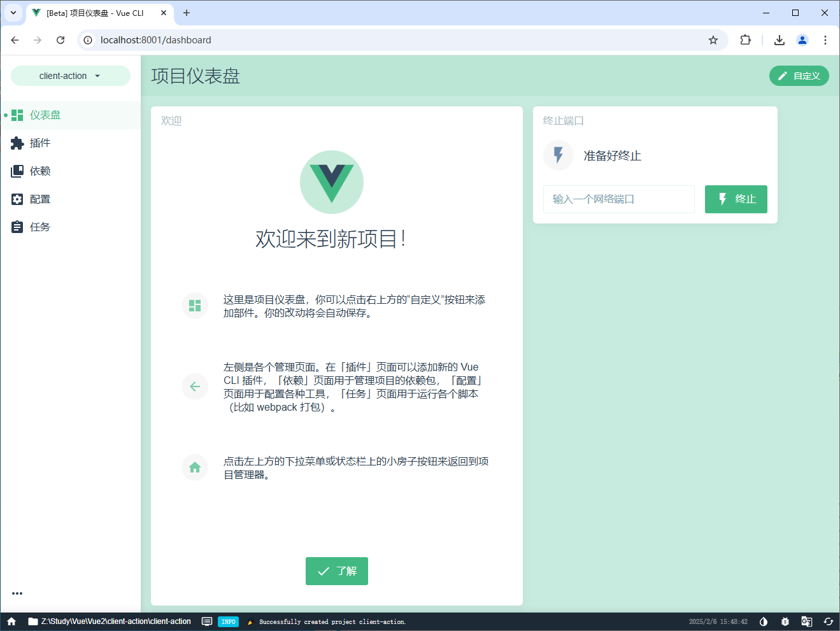Click the 终止 kill port button
Viewport: 840px width, 631px height.
(x=736, y=199)
